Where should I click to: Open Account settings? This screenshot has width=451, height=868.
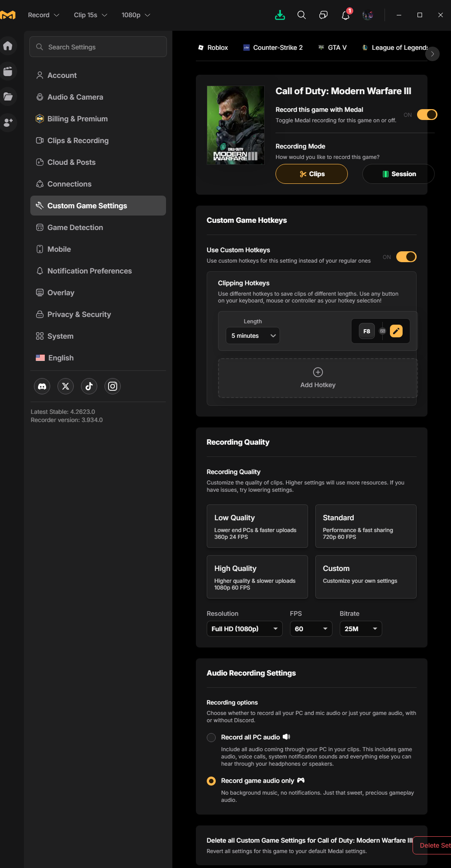pos(98,75)
